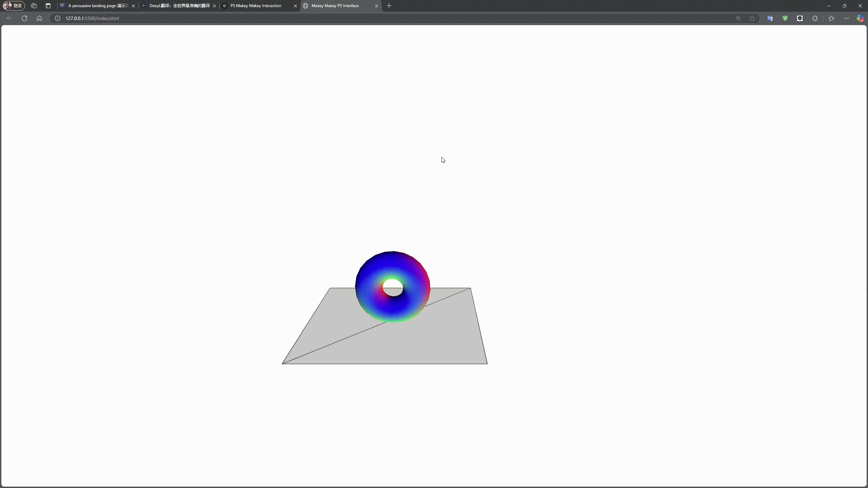The image size is (868, 488).
Task: Open the Extensions puzzle piece menu
Action: [x=814, y=18]
